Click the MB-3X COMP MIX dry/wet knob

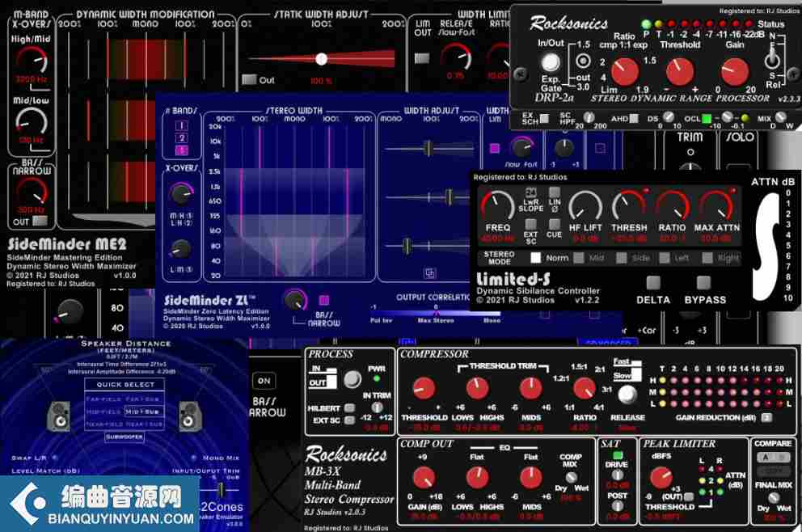571,477
